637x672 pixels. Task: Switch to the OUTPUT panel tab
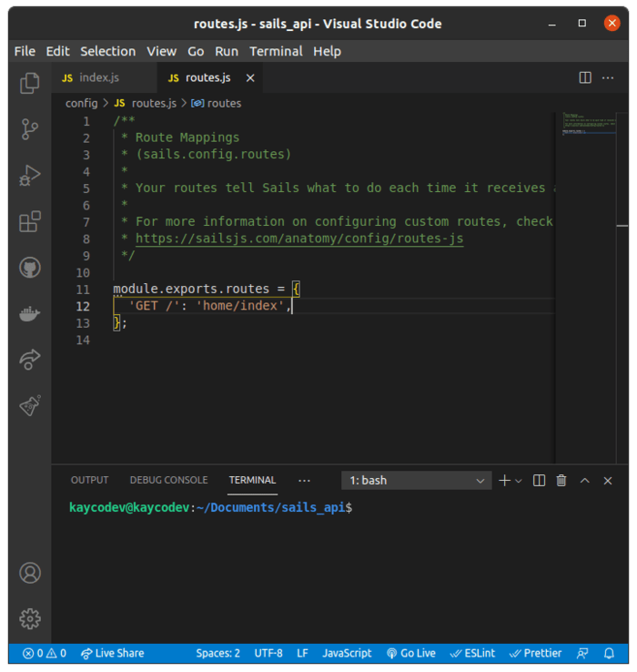[x=89, y=480]
